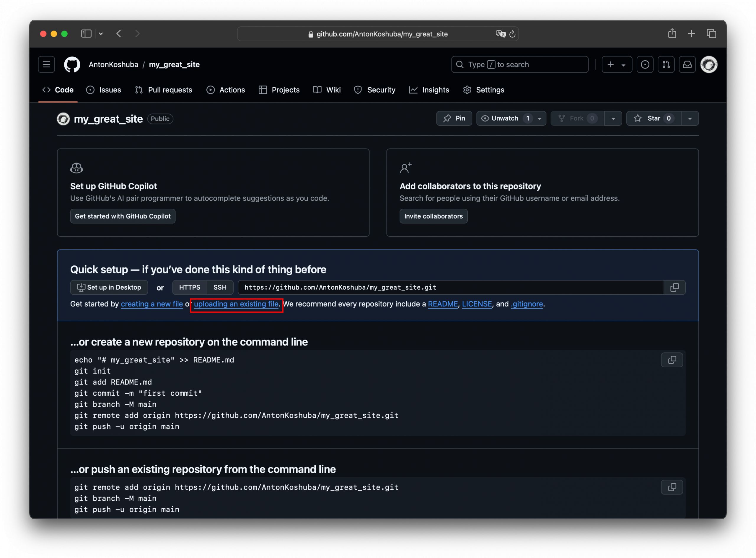Screen dimensions: 756x558
Task: Go back with Safari back arrow
Action: (119, 33)
